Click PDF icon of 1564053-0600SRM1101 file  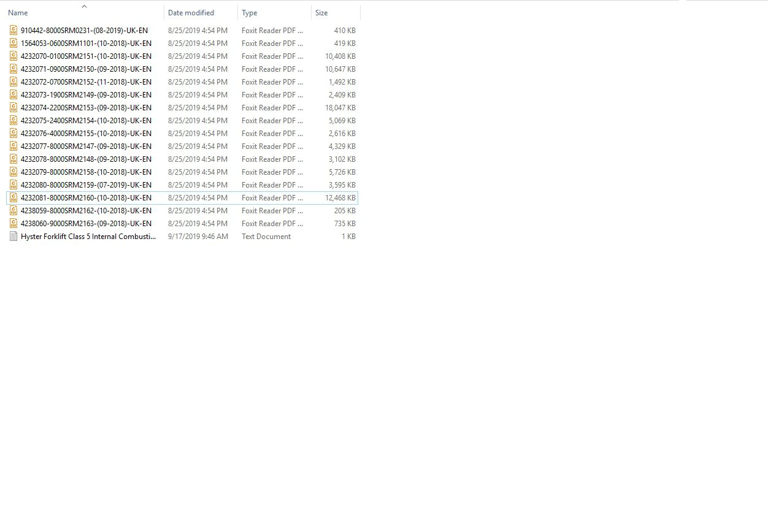pyautogui.click(x=13, y=43)
